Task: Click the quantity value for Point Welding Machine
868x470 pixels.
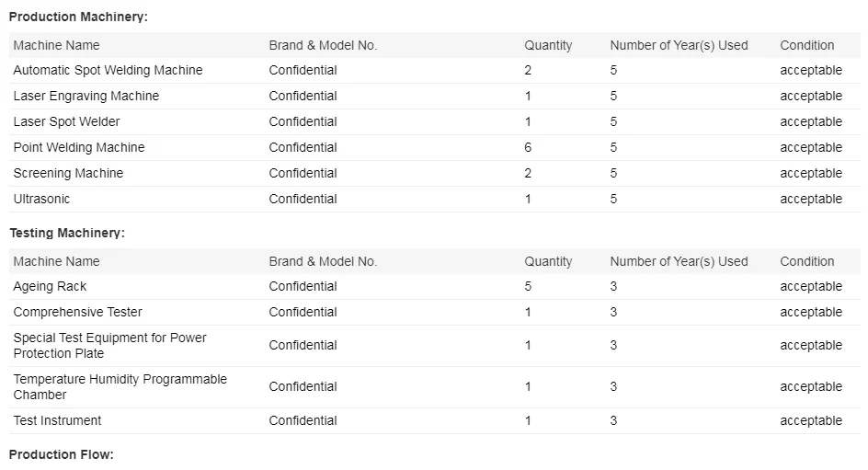Action: click(528, 148)
